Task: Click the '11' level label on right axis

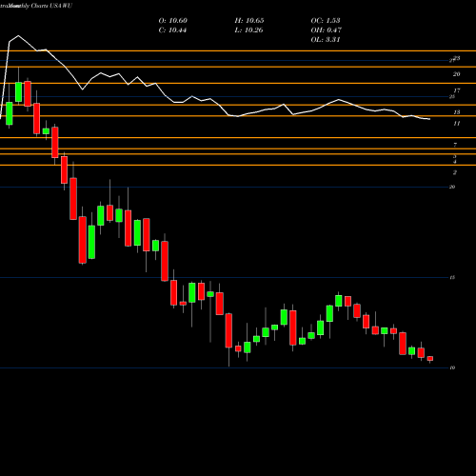Action: [x=457, y=124]
